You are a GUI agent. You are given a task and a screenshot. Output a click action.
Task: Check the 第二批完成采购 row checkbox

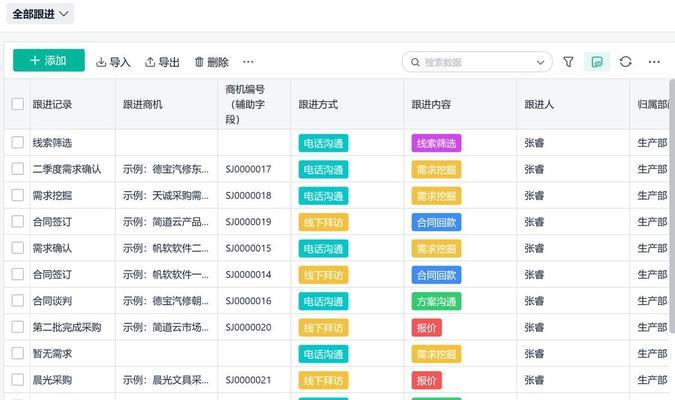(x=18, y=327)
